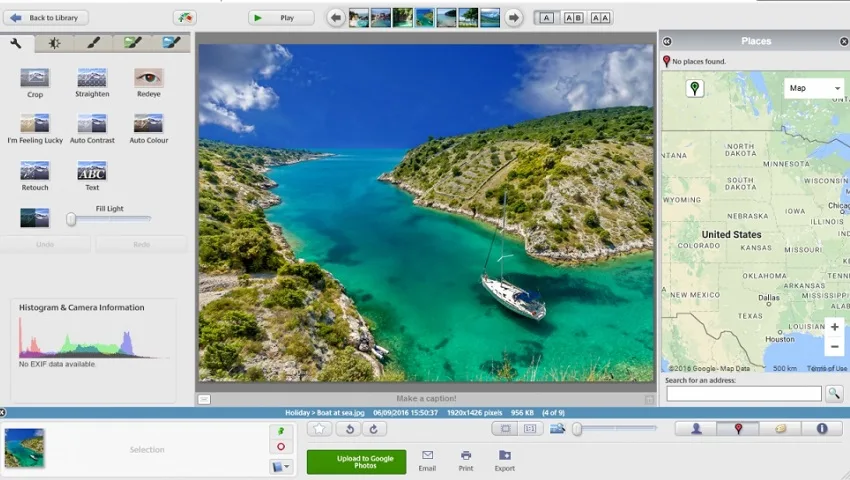Click the Boat at sea.jpg status text
850x480 pixels.
[340, 413]
